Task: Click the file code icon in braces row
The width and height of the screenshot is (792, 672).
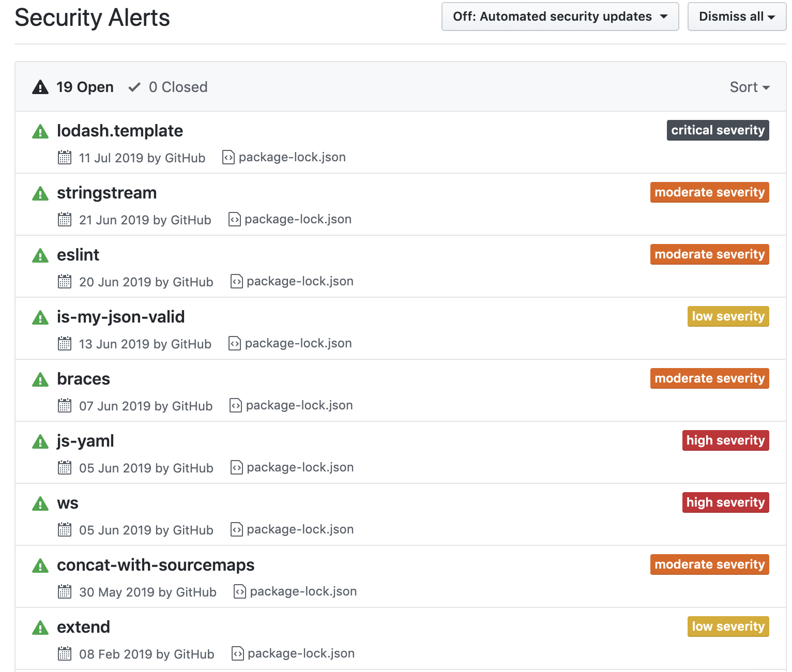Action: pyautogui.click(x=236, y=405)
